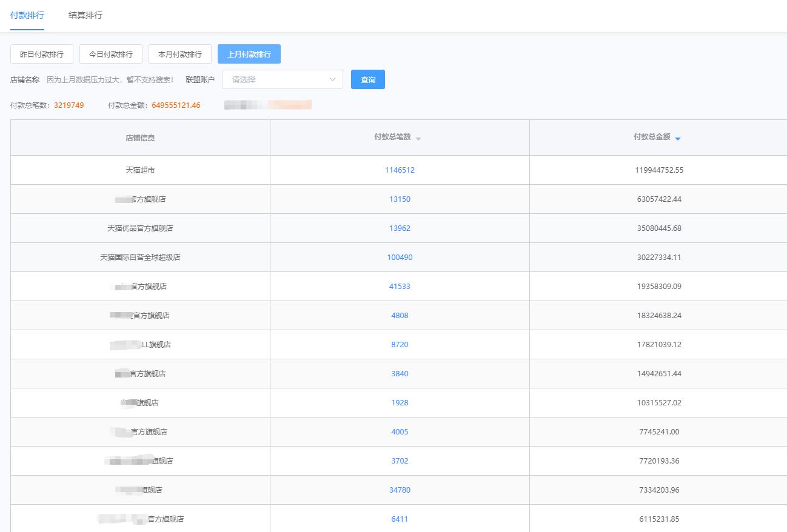Open payment count link 34780
Image resolution: width=787 pixels, height=532 pixels.
(x=400, y=490)
